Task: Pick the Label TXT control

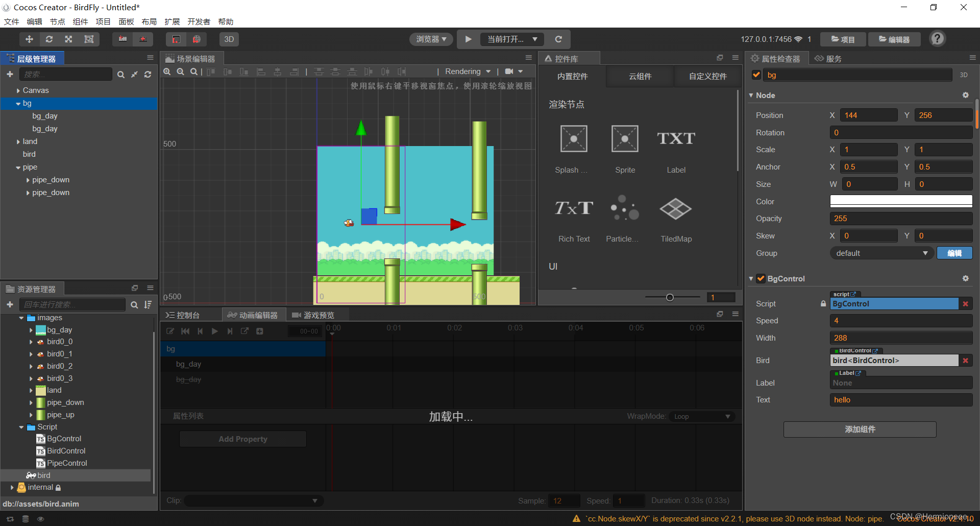Action: pyautogui.click(x=676, y=149)
